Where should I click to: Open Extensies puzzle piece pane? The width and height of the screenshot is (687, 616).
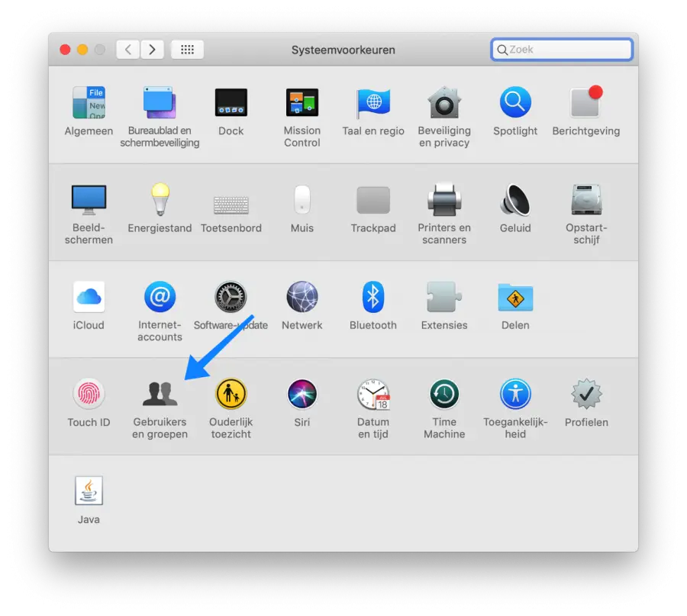(444, 297)
